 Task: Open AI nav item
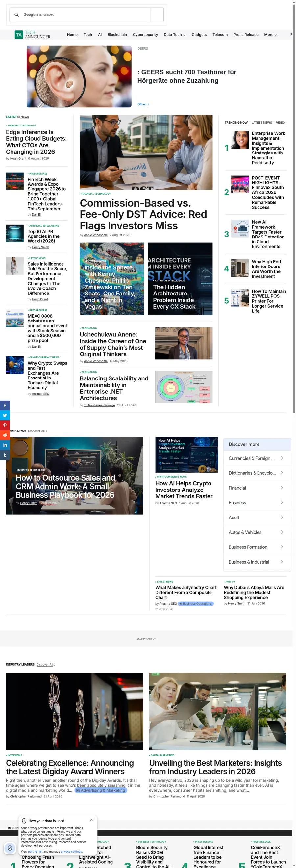pyautogui.click(x=100, y=35)
